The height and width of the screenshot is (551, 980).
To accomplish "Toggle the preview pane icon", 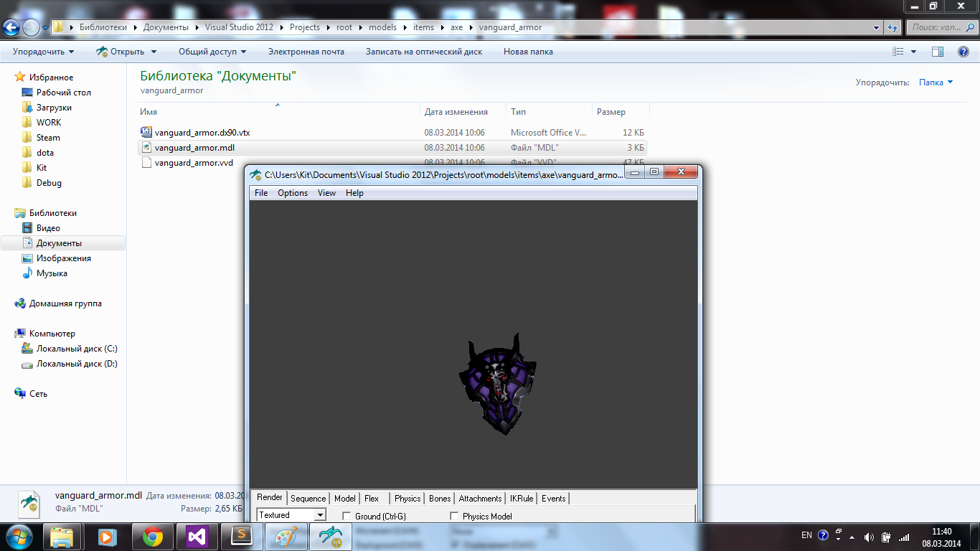I will (x=938, y=52).
